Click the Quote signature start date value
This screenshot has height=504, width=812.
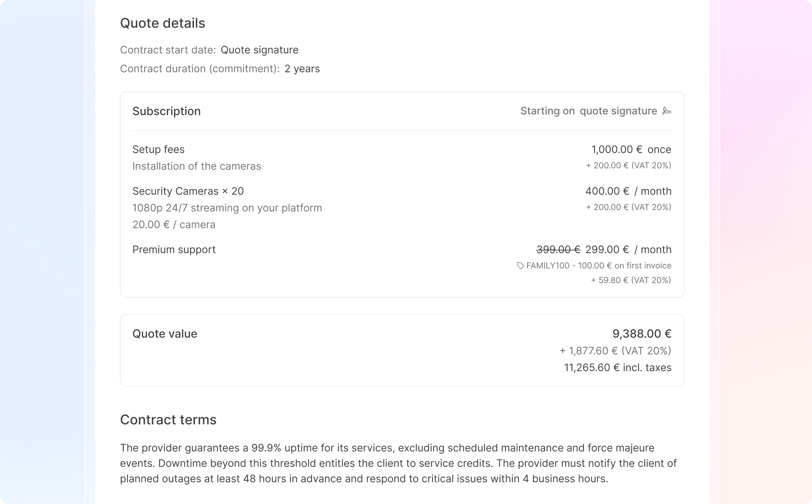pos(259,50)
